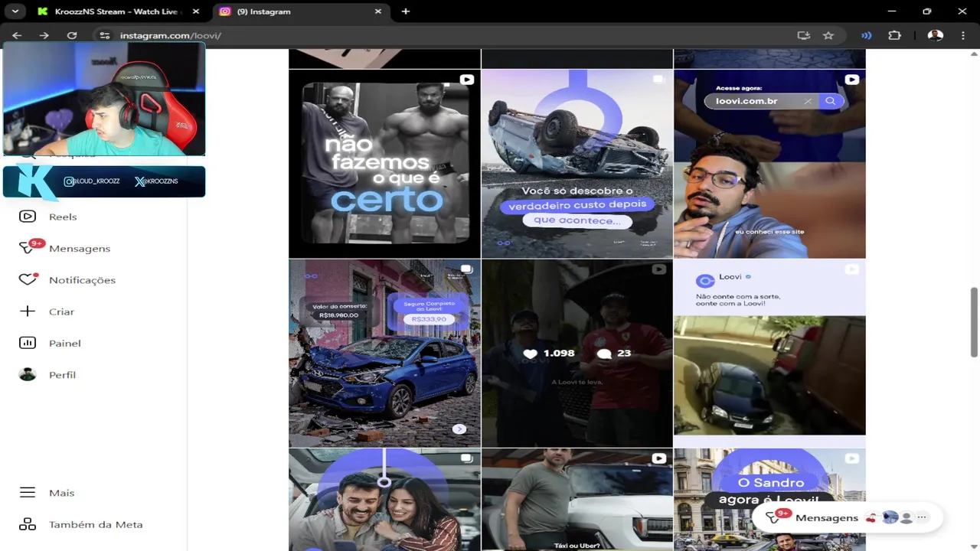980x551 pixels.
Task: Click the Mais label in sidebar
Action: 61,493
